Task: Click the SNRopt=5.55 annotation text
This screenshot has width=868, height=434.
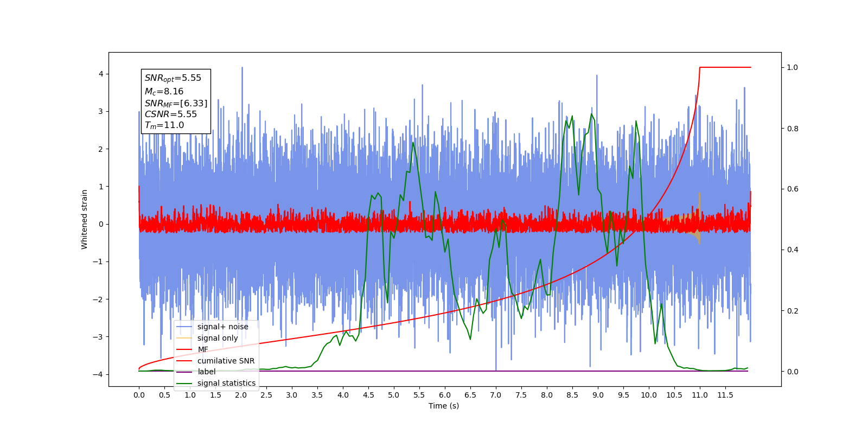Action: (x=173, y=78)
